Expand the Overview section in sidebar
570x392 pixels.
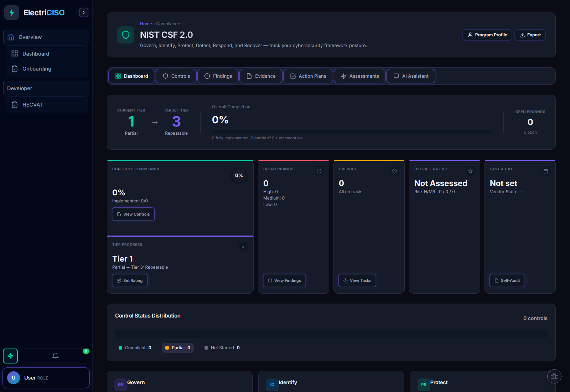[x=46, y=37]
